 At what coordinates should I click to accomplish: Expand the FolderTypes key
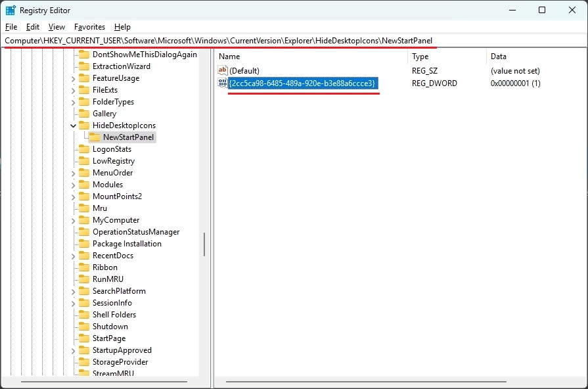tap(73, 102)
